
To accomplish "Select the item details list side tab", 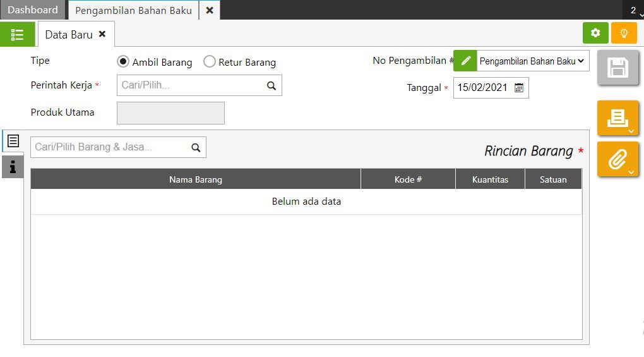I will tap(13, 141).
